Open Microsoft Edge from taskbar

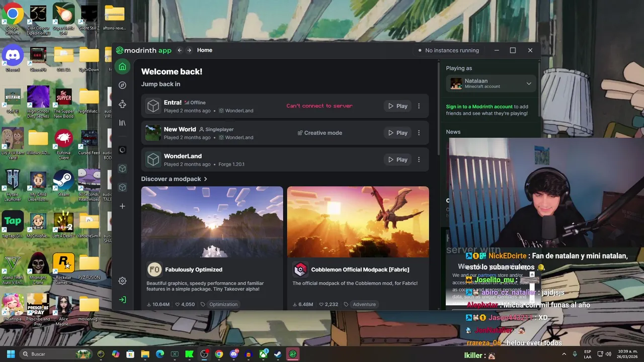click(160, 354)
